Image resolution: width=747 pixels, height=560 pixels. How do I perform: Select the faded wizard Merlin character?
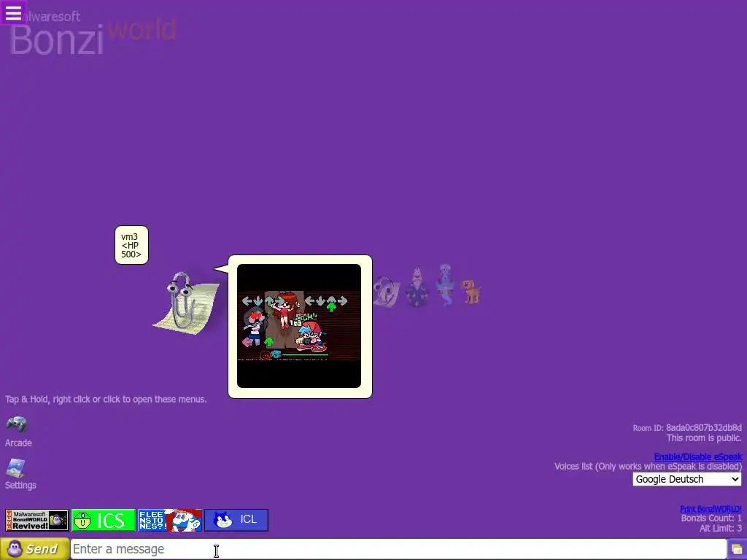pos(417,287)
